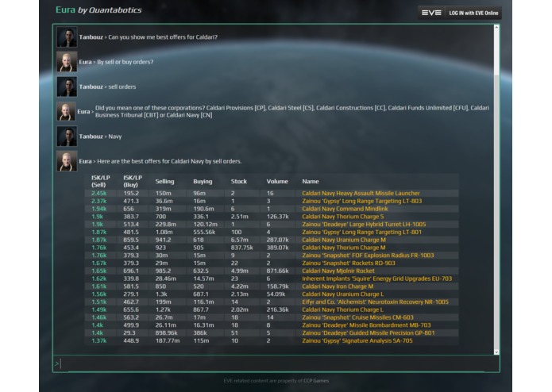552x392 pixels.
Task: Open Caldari Navy Iron Charge M link
Action: click(338, 286)
